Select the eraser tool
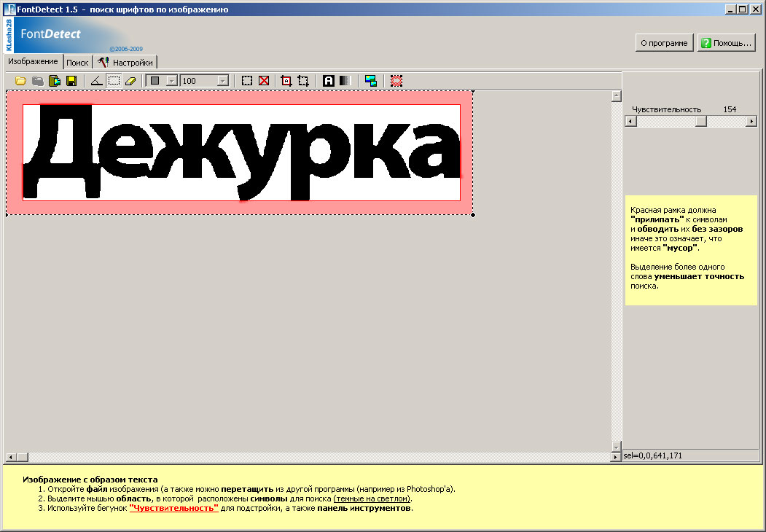This screenshot has width=766, height=532. (130, 81)
